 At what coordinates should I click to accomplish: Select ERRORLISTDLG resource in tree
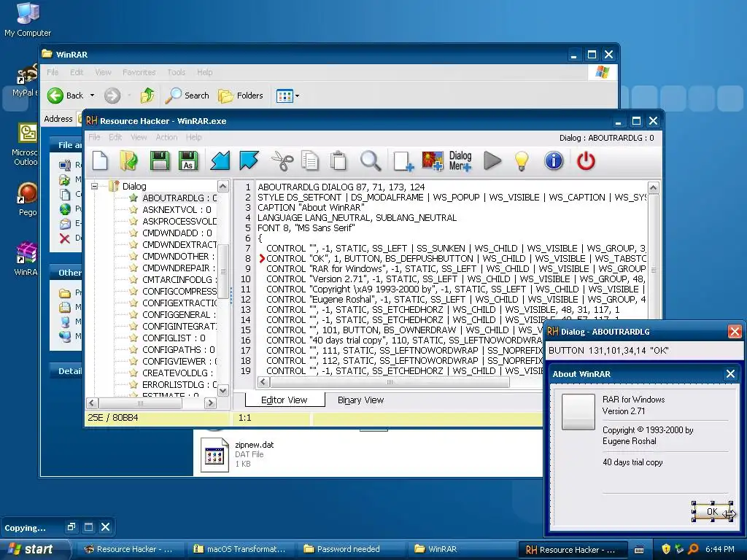click(179, 384)
